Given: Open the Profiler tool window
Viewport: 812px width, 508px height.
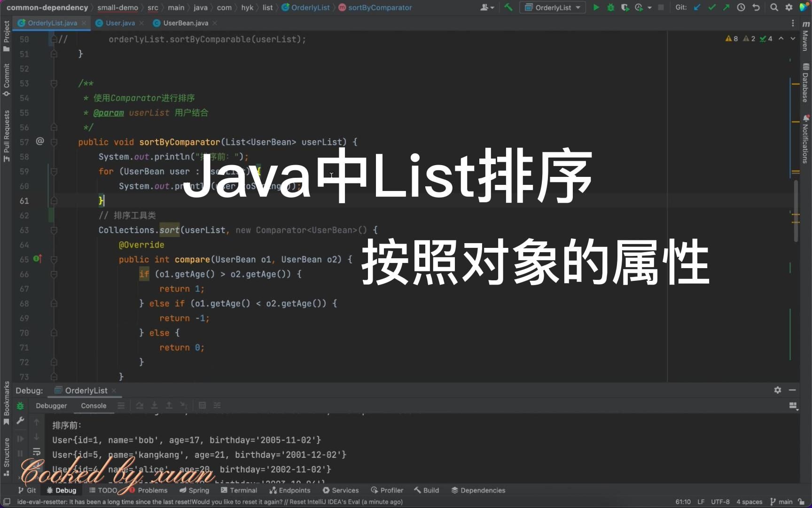Looking at the screenshot, I should click(x=387, y=490).
